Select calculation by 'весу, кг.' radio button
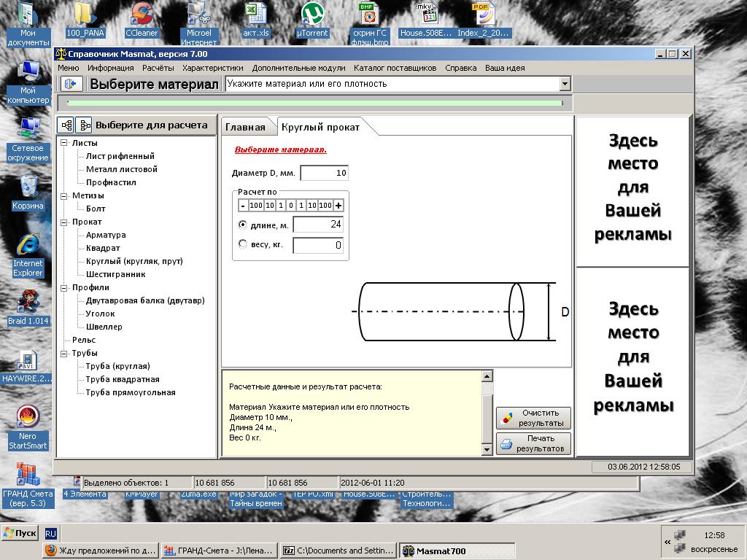 (243, 244)
